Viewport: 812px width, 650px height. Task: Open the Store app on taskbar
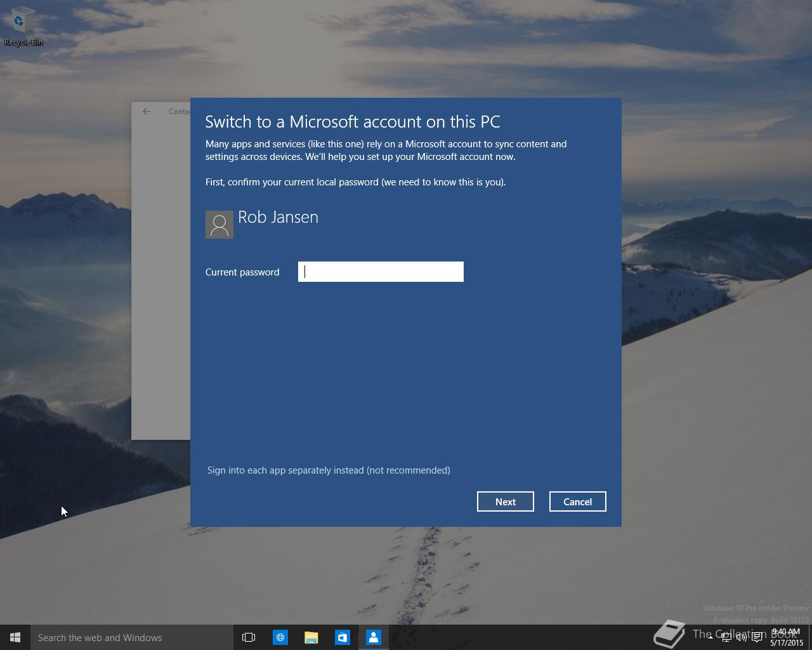point(342,637)
